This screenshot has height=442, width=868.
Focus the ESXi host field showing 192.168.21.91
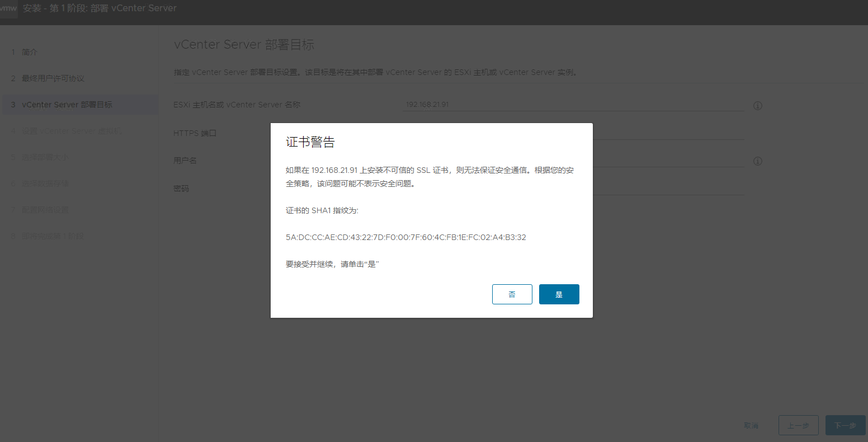574,105
